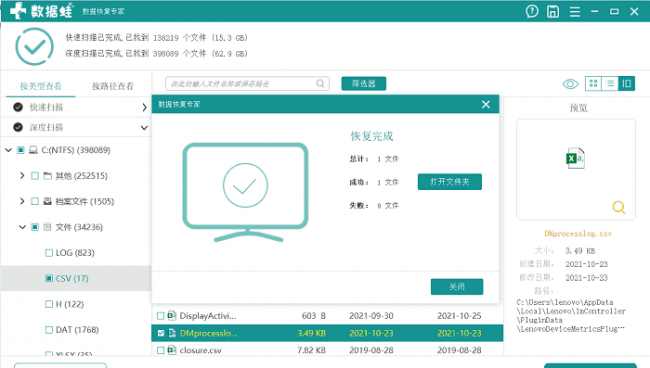
Task: Expand the 其他 (252515) tree node
Action: [22, 176]
